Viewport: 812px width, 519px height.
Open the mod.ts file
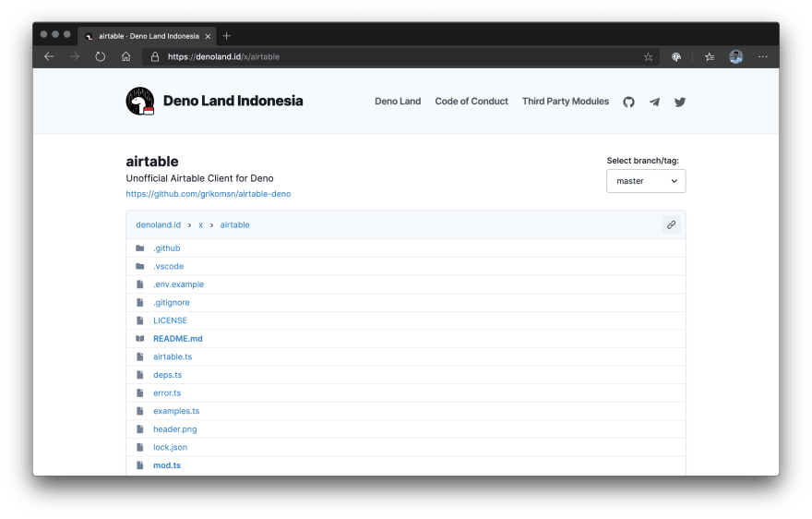[167, 465]
